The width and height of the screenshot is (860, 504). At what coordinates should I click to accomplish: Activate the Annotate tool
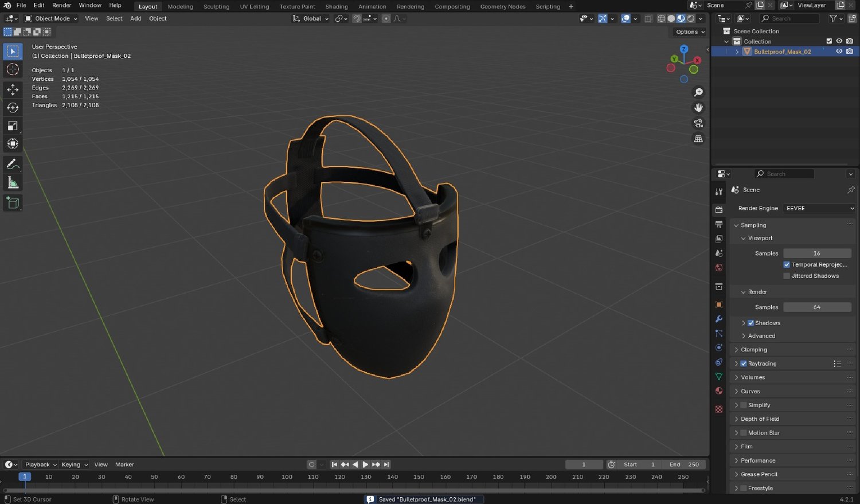pyautogui.click(x=13, y=165)
